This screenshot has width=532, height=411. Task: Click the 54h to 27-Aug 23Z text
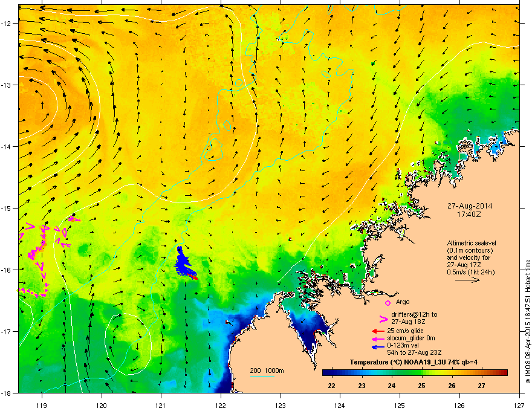(414, 352)
